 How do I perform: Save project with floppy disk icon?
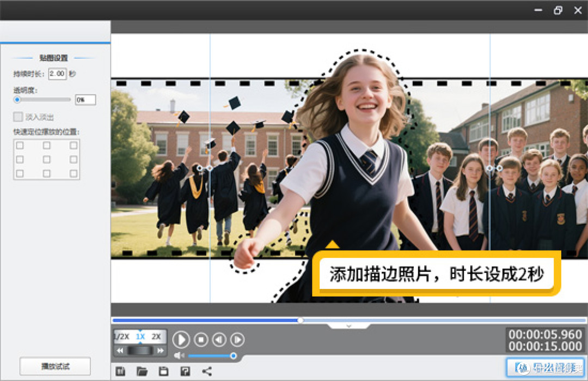pos(163,371)
